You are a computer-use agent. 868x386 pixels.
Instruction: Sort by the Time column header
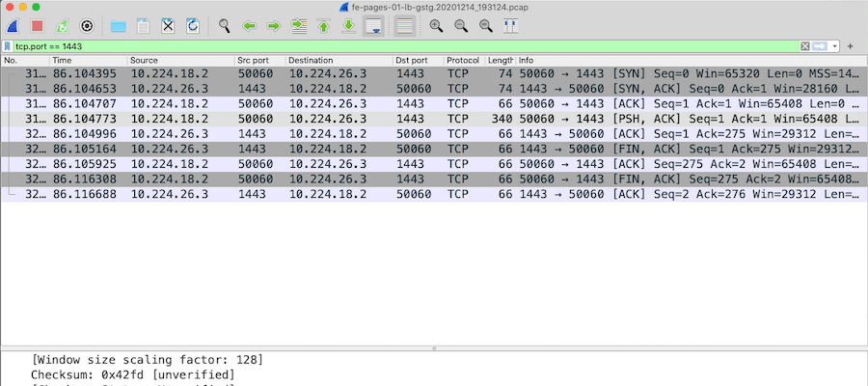(x=89, y=61)
